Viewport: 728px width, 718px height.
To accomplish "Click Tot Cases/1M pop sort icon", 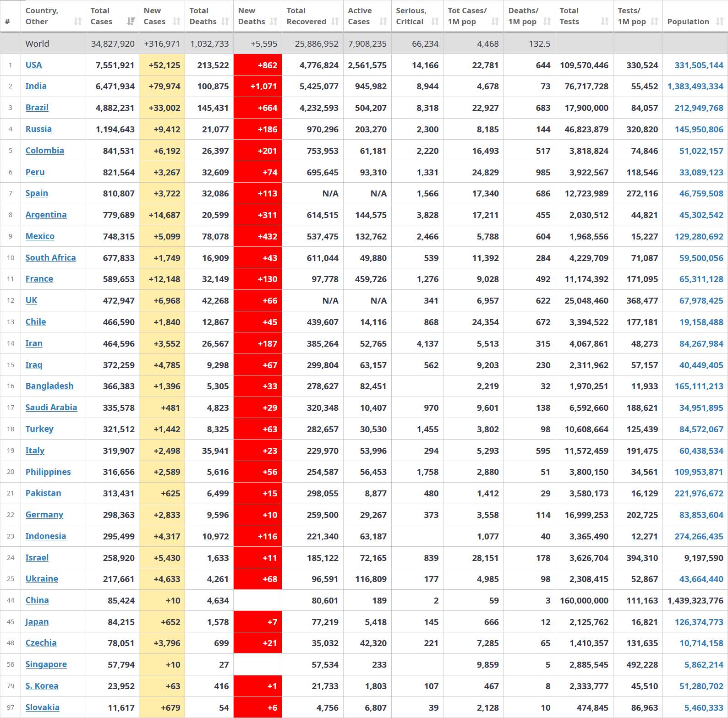I will [495, 22].
